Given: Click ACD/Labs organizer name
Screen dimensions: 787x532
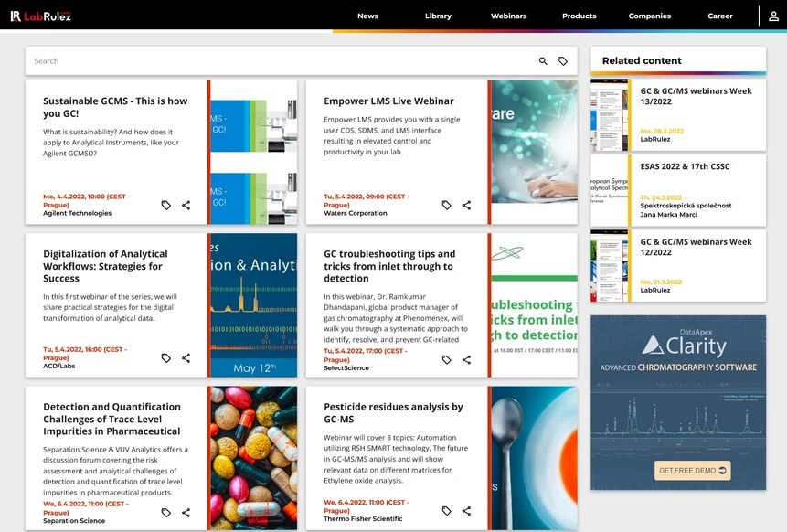Looking at the screenshot, I should tap(58, 366).
